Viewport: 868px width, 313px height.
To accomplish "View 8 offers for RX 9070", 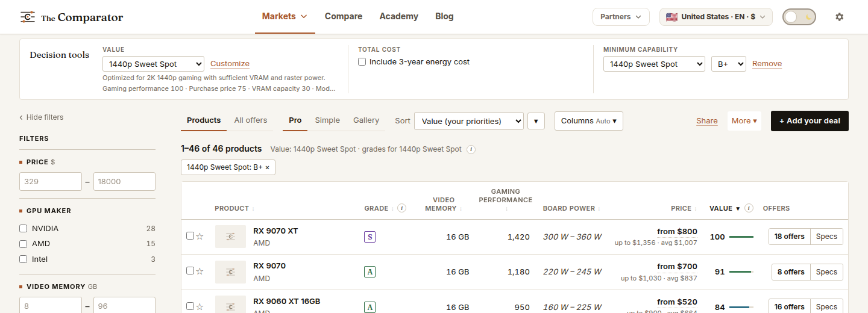I will (x=791, y=272).
